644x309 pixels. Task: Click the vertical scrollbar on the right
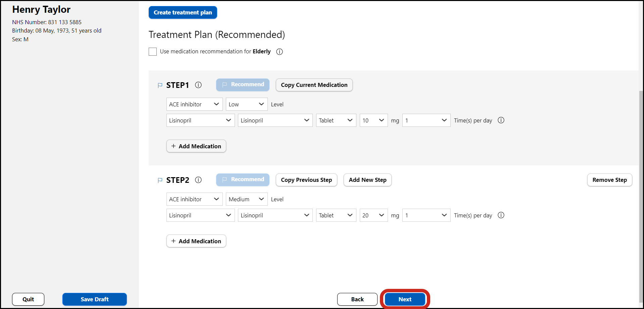(641, 195)
